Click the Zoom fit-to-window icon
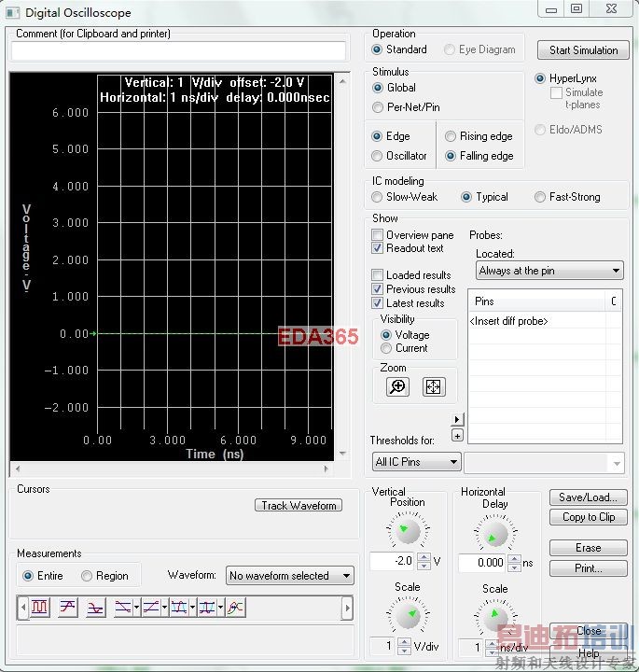Viewport: 639px width, 672px height. pos(434,386)
